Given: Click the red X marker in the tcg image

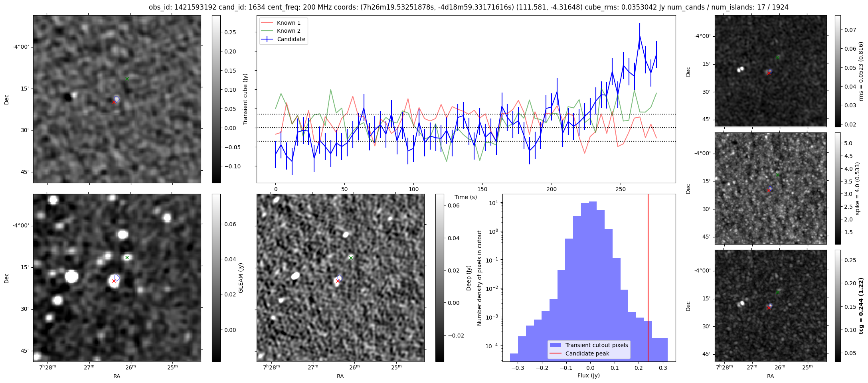Looking at the screenshot, I should tap(769, 308).
